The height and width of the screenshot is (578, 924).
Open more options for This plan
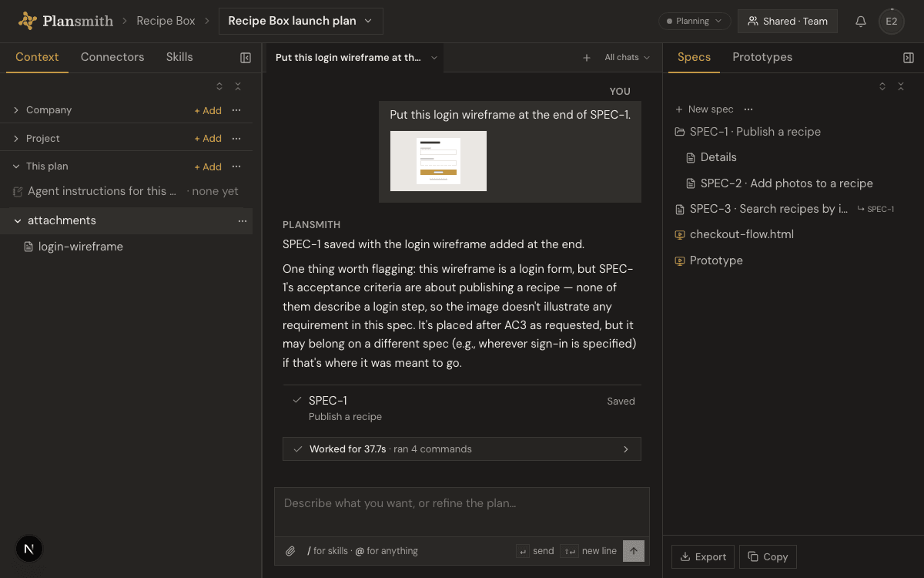[236, 166]
